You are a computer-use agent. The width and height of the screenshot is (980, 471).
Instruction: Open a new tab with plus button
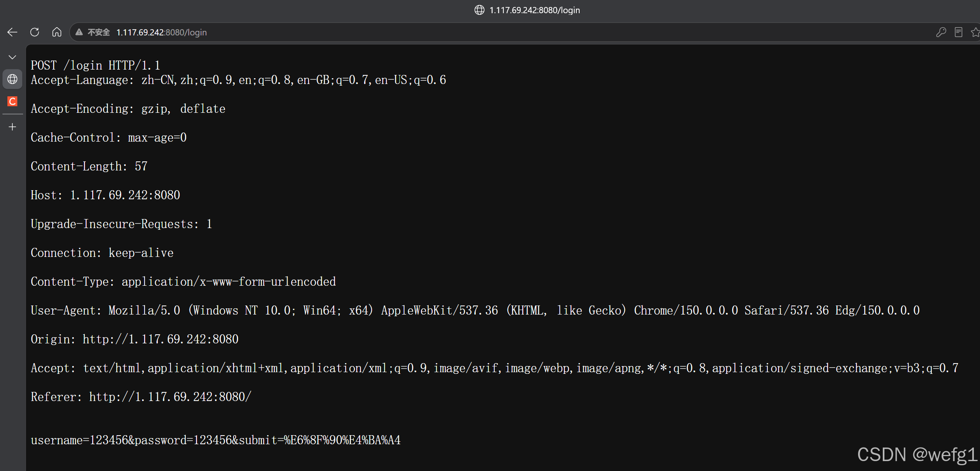[12, 127]
